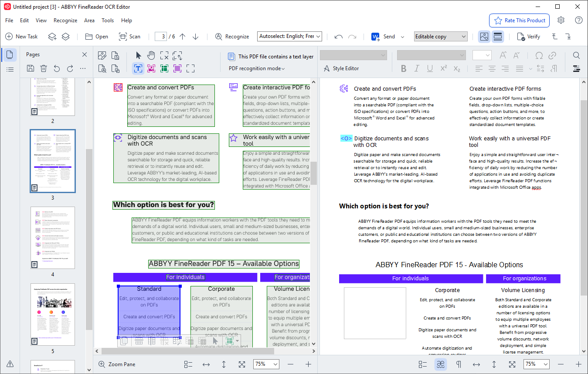
Task: Show the warnings panel triangle icon
Action: tap(10, 364)
